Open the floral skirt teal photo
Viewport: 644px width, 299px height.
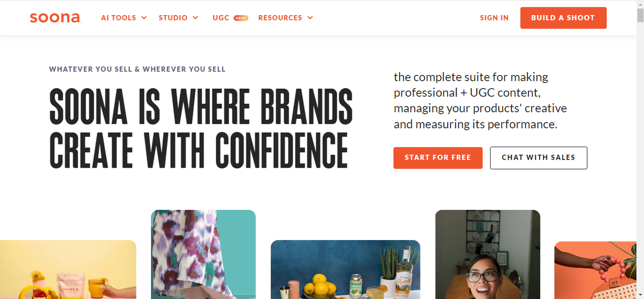point(203,254)
